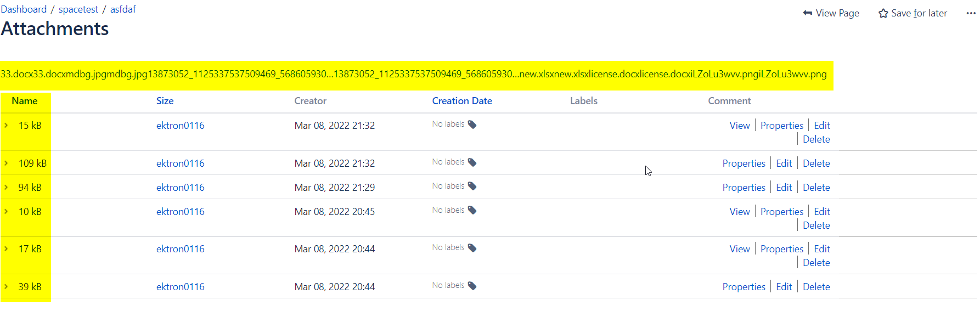This screenshot has width=980, height=311.
Task: Click the View Page arrow icon
Action: pyautogui.click(x=808, y=13)
